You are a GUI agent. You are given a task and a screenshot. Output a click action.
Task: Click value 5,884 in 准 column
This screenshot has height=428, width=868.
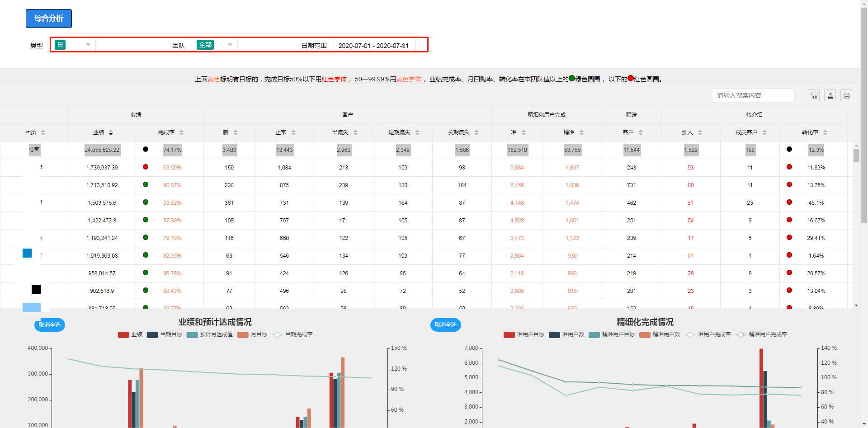click(x=517, y=168)
